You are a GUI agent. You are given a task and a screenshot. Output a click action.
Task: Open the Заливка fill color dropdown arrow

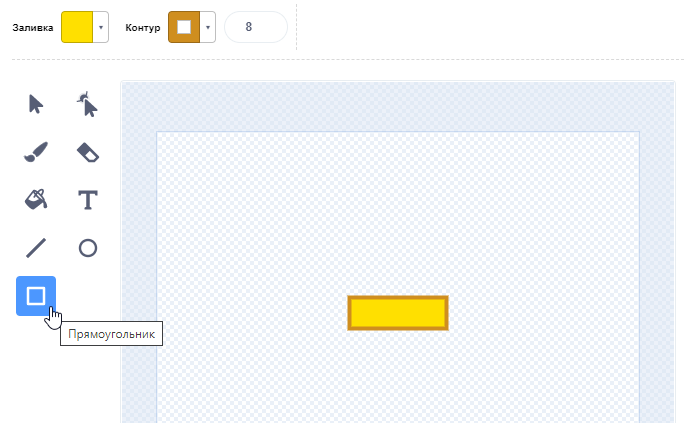(101, 27)
